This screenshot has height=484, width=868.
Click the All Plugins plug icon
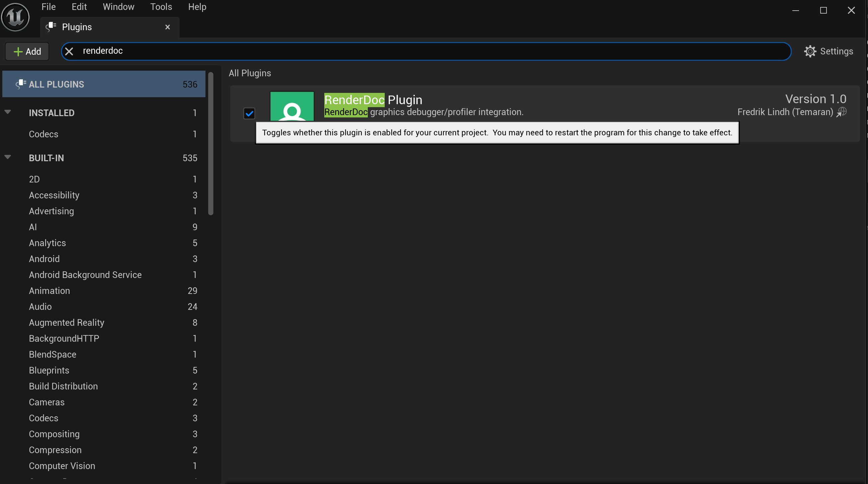click(21, 84)
